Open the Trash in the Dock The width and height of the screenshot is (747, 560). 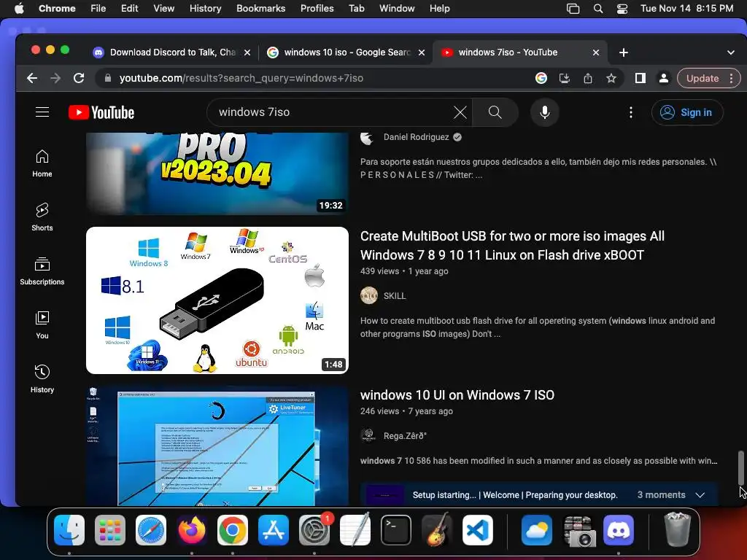(x=676, y=529)
